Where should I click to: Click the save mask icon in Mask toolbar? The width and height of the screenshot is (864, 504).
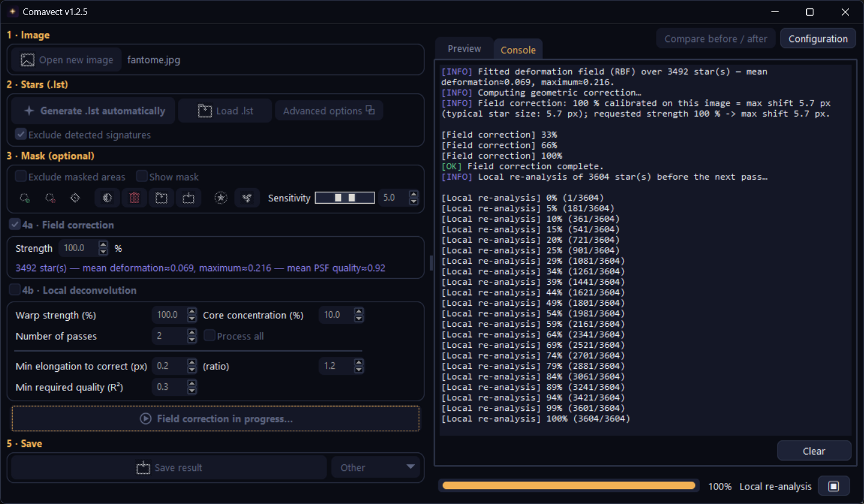(x=188, y=198)
